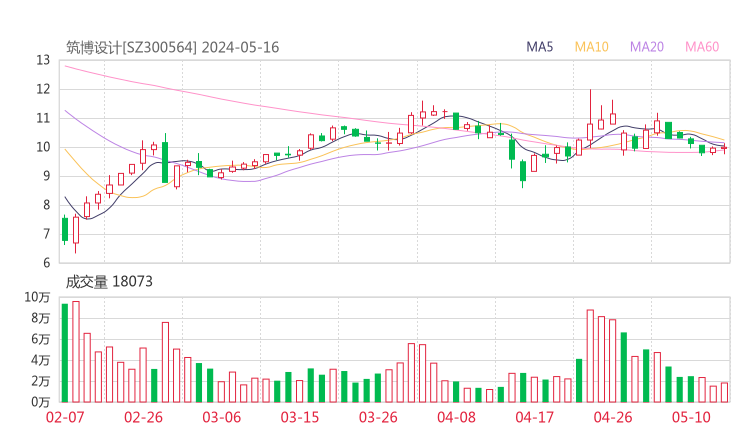Screen dimensions: 740x440
Task: Click the 6万 volume axis label
Action: pyautogui.click(x=41, y=339)
